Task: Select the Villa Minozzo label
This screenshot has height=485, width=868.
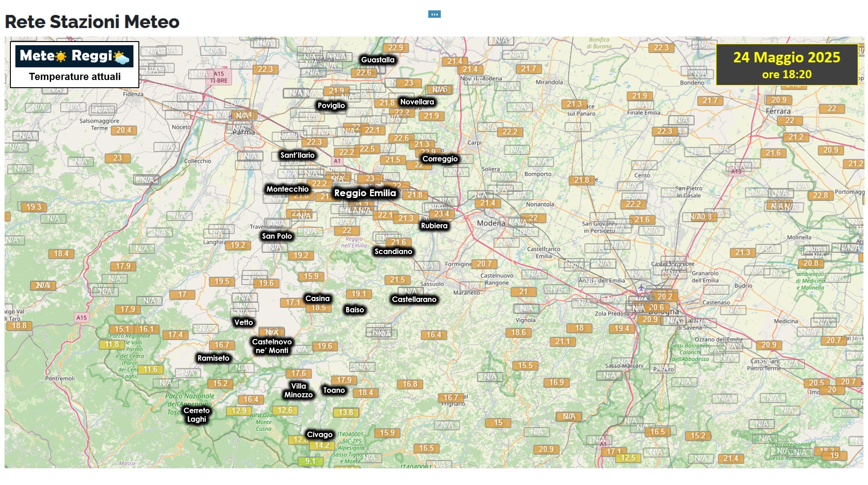Action: pos(298,390)
